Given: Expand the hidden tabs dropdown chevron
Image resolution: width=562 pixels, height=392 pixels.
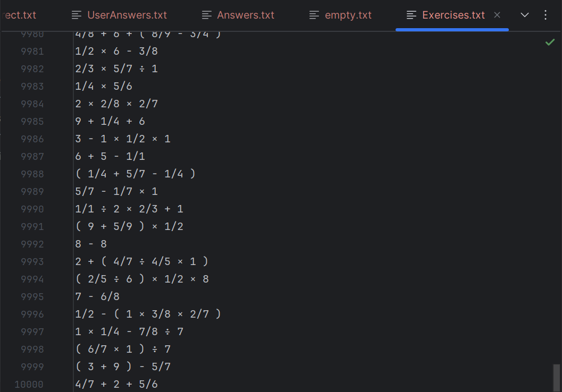Looking at the screenshot, I should [525, 15].
